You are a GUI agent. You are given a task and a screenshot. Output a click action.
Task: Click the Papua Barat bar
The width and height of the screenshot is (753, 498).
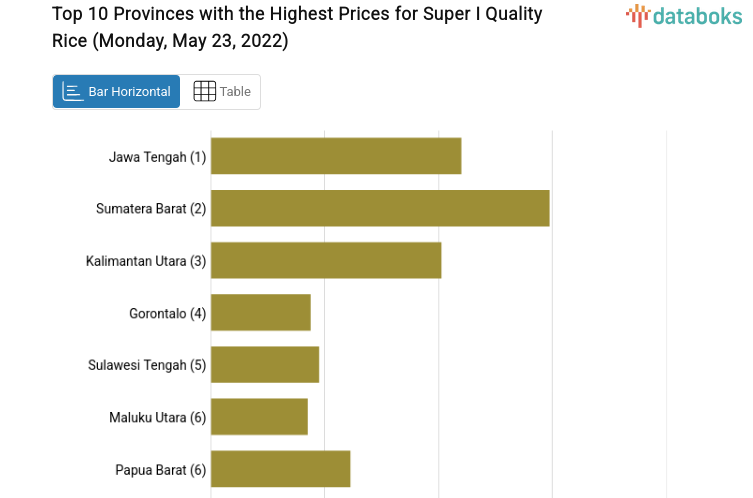[x=281, y=468]
